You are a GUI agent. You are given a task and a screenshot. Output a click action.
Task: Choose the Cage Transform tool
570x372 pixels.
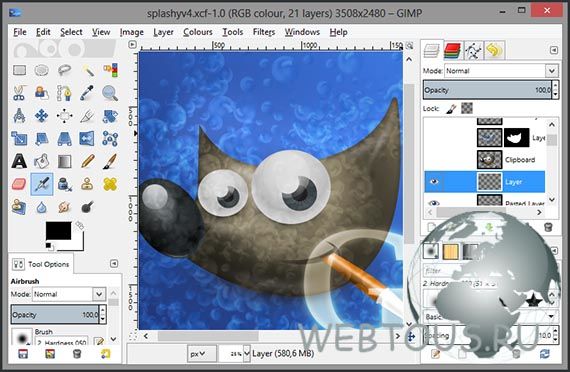pyautogui.click(x=110, y=139)
